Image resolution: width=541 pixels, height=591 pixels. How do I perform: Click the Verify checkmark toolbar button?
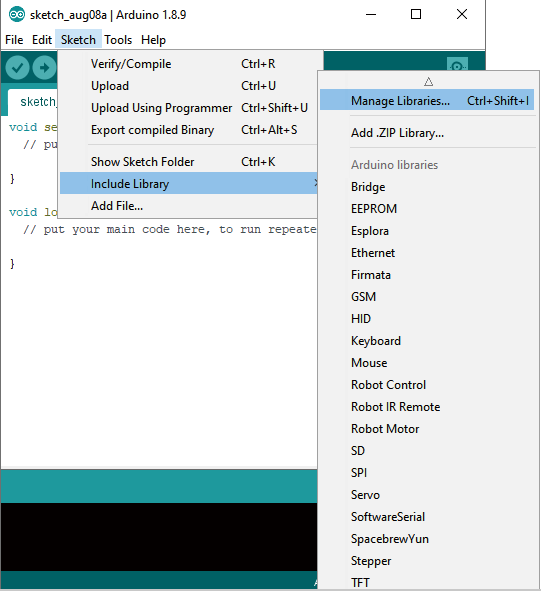click(17, 68)
